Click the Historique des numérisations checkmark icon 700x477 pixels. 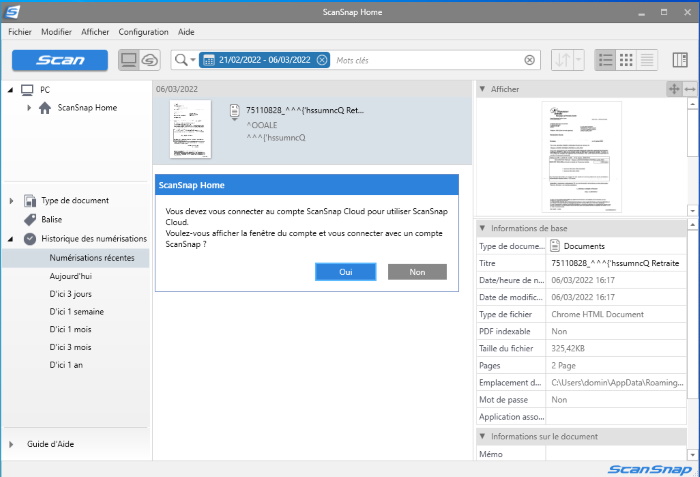pos(30,239)
